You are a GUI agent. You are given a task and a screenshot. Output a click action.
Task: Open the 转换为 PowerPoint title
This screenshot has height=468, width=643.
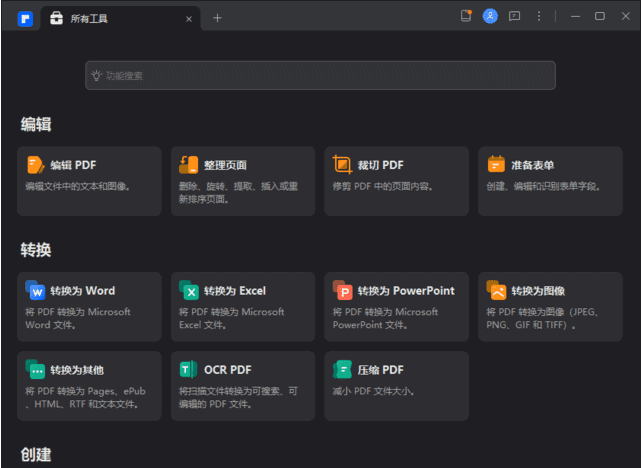coord(406,291)
